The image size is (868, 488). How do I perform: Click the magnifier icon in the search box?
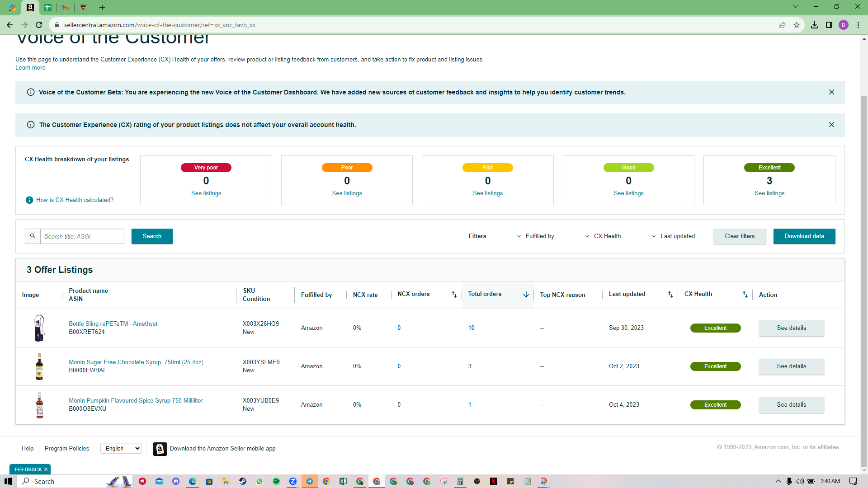tap(33, 236)
